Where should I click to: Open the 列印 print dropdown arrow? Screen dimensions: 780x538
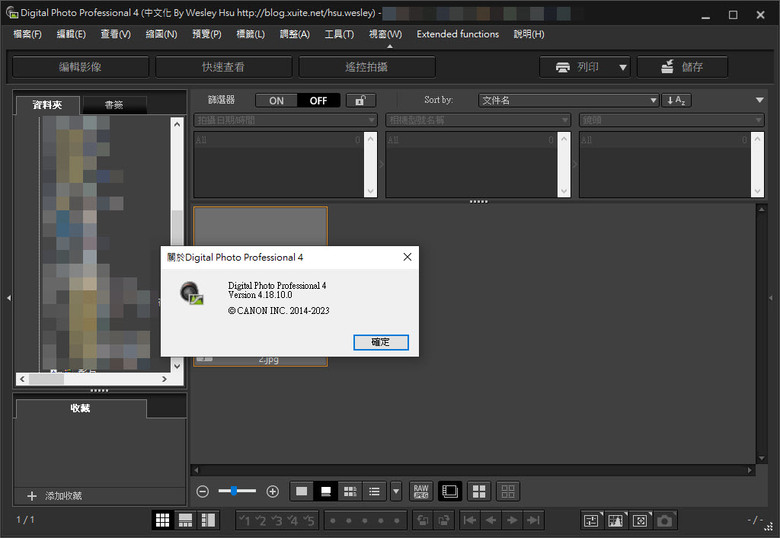[x=623, y=67]
